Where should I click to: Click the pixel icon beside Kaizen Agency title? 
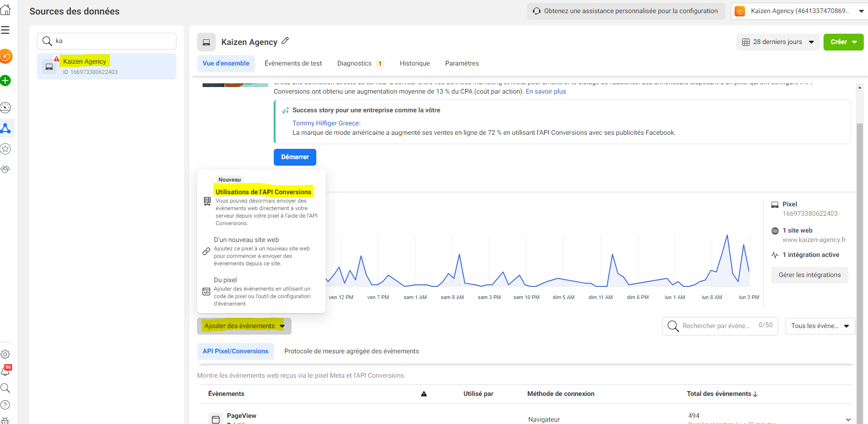point(206,42)
